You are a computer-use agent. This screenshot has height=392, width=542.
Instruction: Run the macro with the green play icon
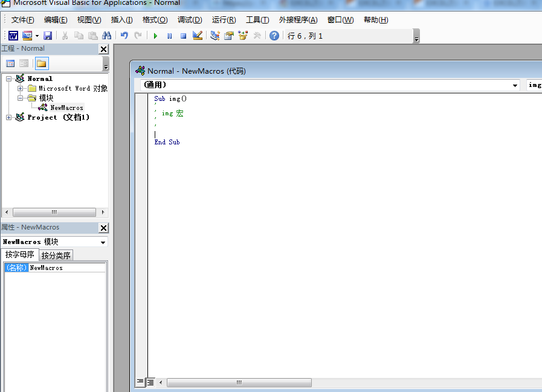155,36
